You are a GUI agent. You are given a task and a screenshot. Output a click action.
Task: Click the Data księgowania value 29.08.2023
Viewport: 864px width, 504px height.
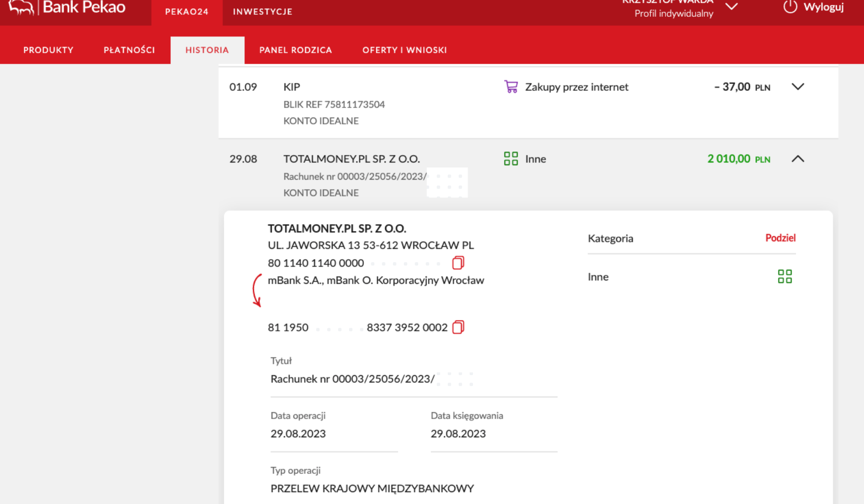pos(458,433)
